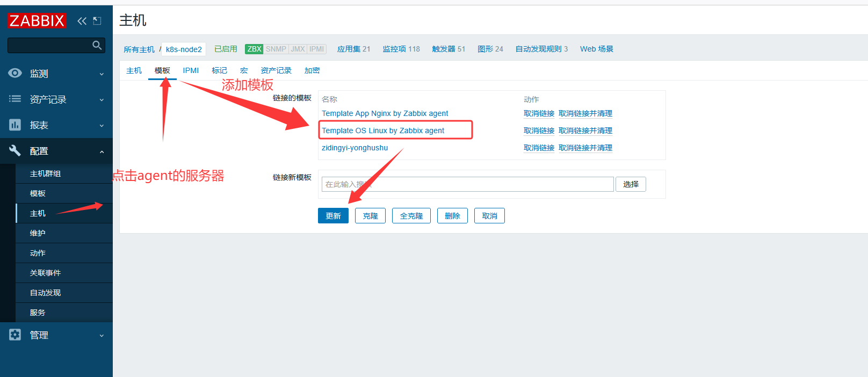Click the 所有主机 breadcrumb link
868x377 pixels.
pos(139,49)
